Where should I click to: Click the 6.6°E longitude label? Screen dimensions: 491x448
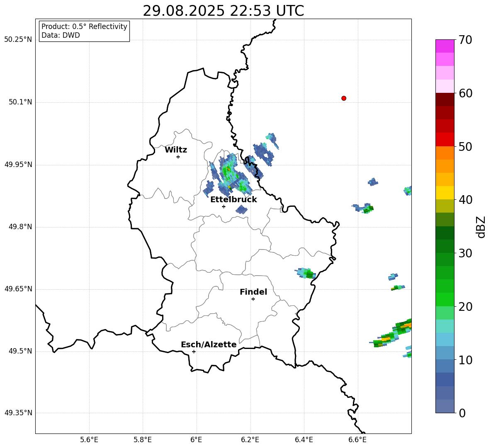(357, 440)
